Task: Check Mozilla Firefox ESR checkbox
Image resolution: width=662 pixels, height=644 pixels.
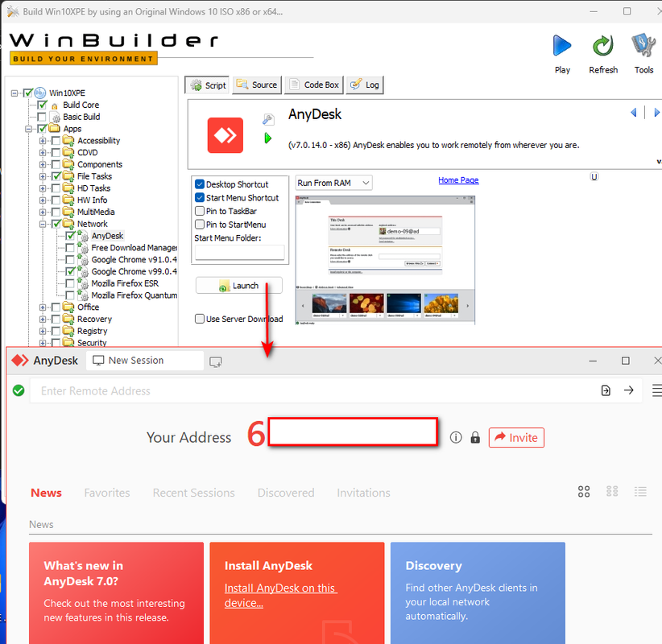Action: coord(71,283)
